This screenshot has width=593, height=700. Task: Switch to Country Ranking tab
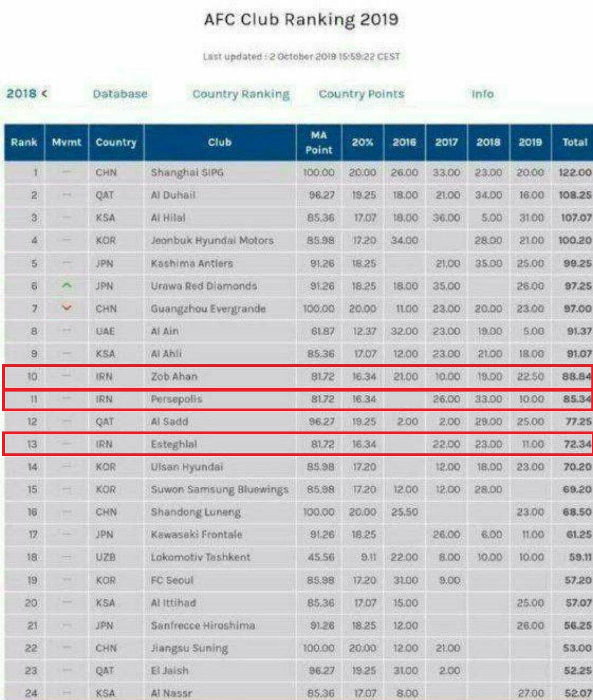tap(241, 94)
